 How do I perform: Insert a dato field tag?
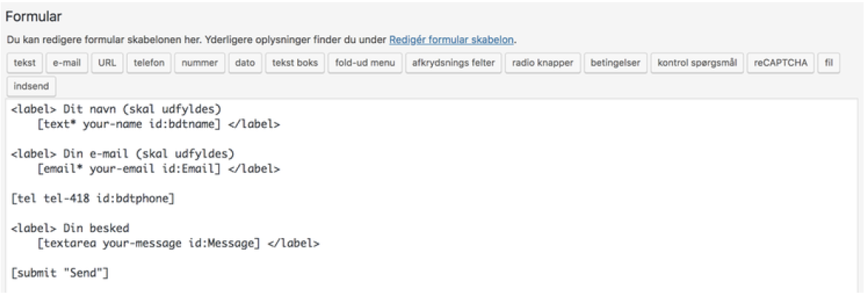(x=245, y=63)
